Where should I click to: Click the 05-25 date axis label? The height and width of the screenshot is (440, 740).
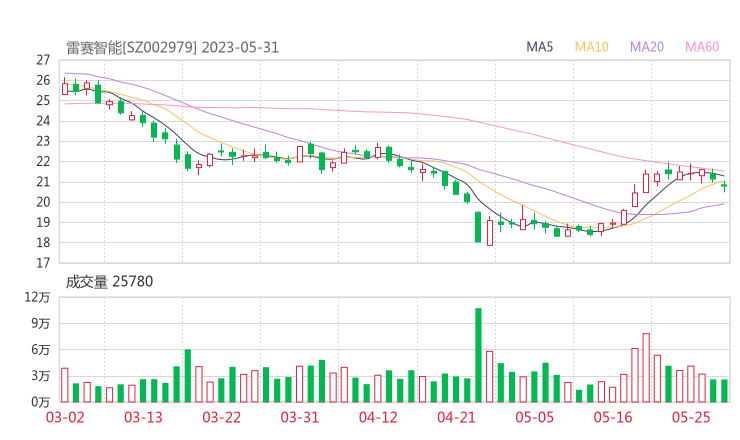[x=691, y=417]
